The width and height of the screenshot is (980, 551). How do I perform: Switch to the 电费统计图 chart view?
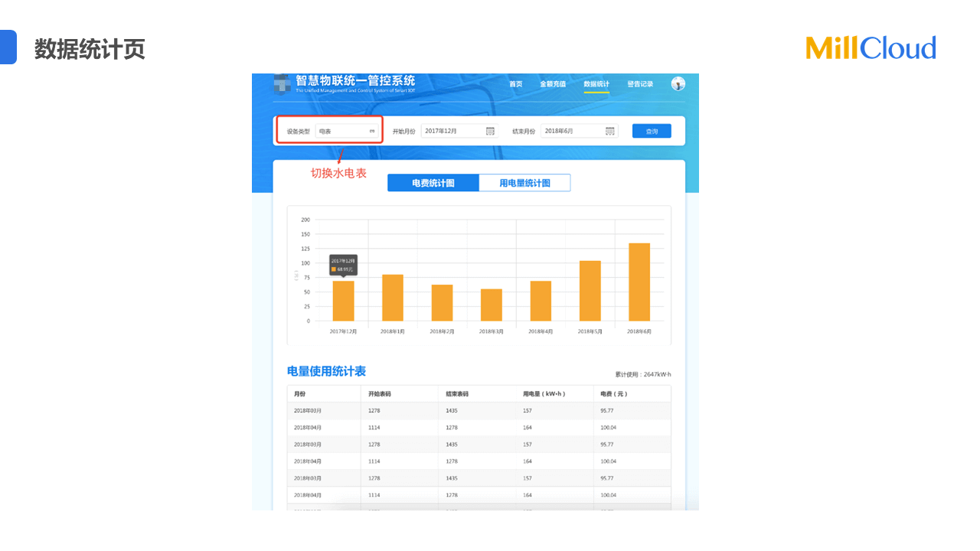[433, 183]
